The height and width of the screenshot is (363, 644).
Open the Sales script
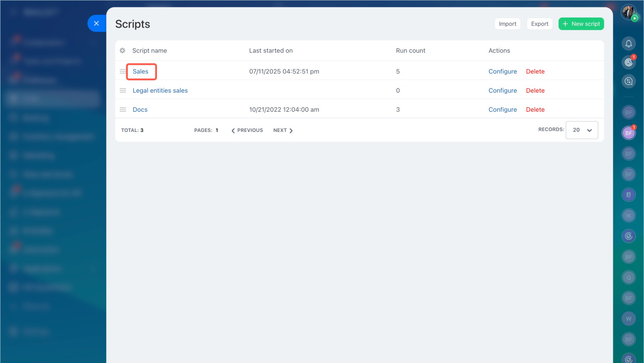click(x=141, y=71)
